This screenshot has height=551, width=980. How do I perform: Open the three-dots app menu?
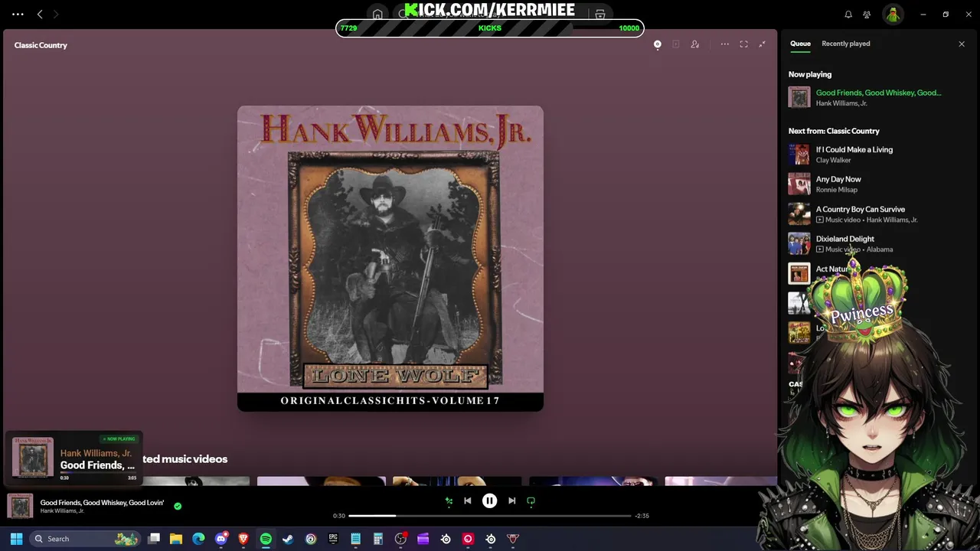(x=18, y=14)
